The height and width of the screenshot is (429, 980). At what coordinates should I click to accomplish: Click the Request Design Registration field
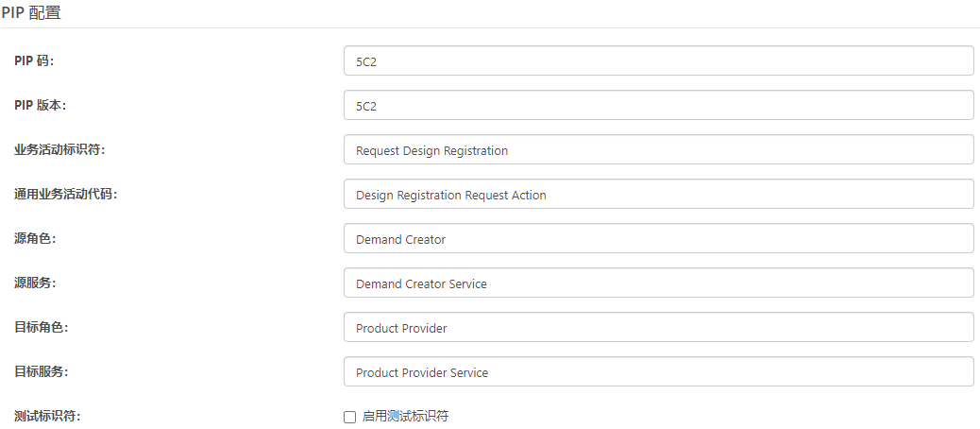[658, 150]
